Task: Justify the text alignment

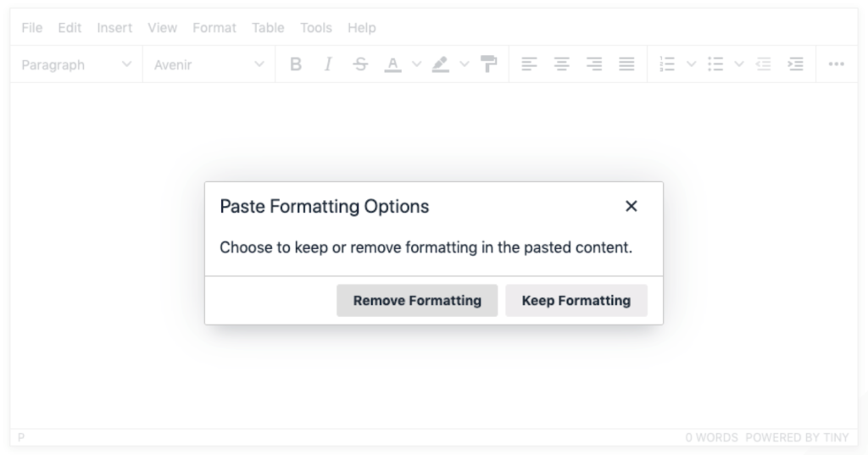Action: click(x=626, y=64)
